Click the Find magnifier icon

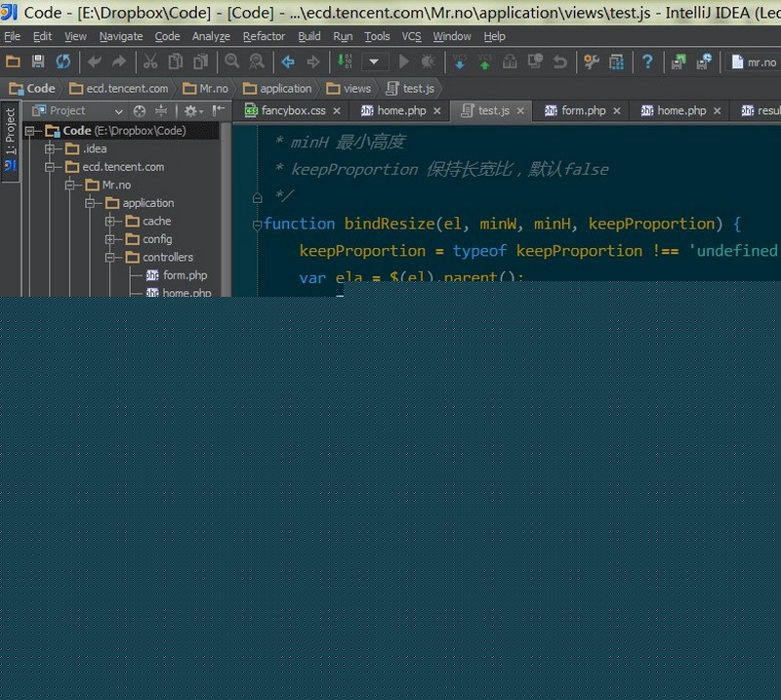[x=231, y=62]
